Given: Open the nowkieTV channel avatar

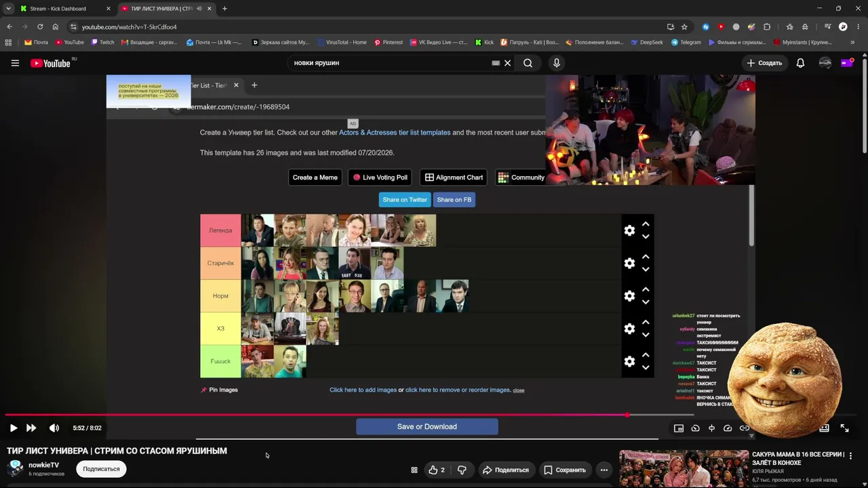Looking at the screenshot, I should tap(15, 468).
